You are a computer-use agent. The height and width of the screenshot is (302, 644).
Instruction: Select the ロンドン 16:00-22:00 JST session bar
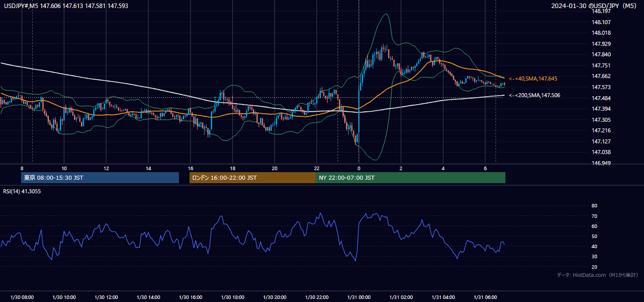[x=252, y=178]
